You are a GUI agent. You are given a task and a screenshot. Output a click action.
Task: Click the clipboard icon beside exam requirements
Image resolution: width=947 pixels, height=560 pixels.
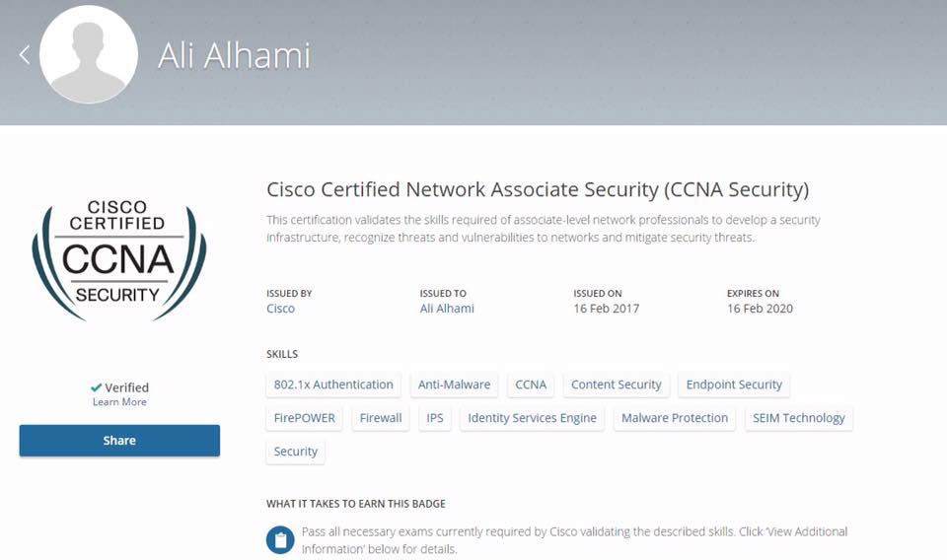click(280, 540)
